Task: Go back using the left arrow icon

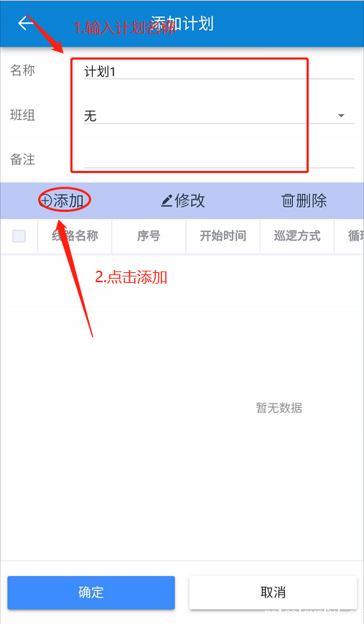Action: [26, 23]
